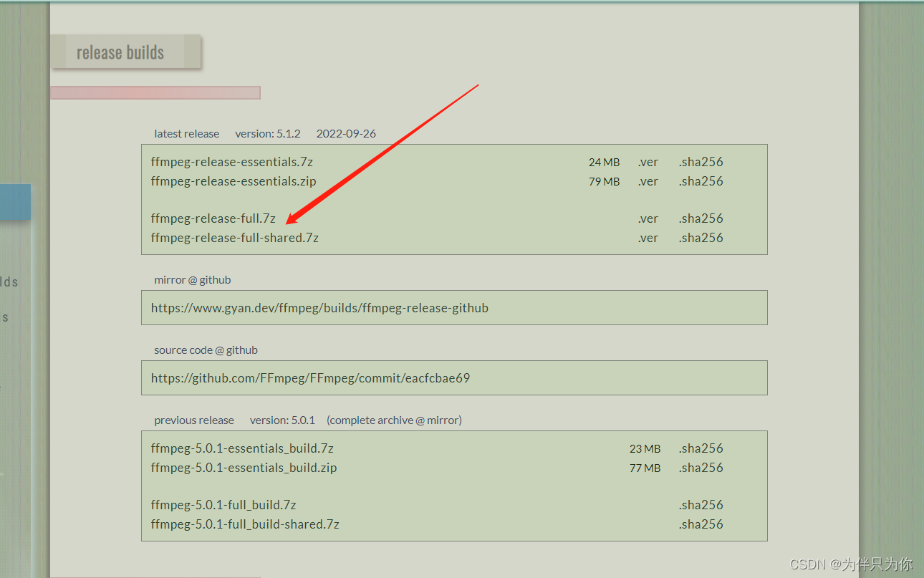
Task: Open the complete archive @ mirror link
Action: [x=393, y=420]
